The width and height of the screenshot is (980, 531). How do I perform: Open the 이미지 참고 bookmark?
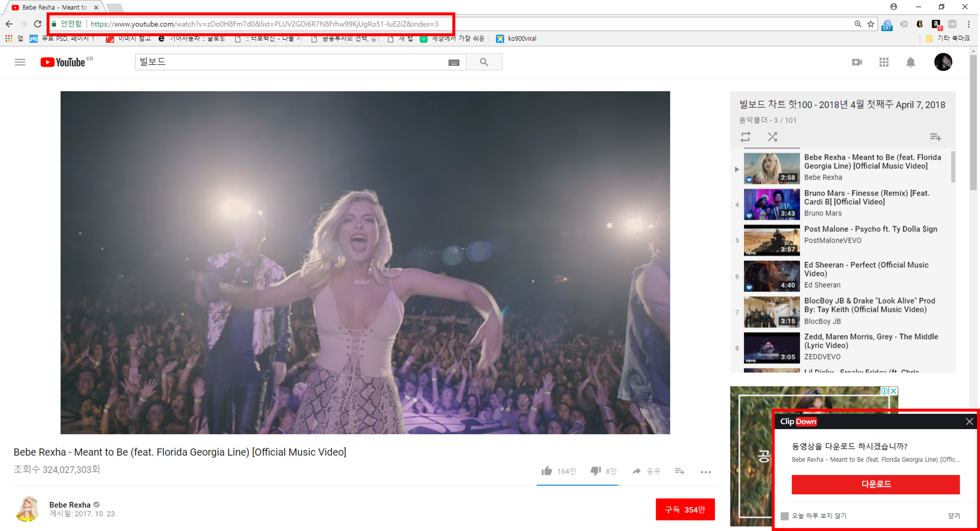[x=129, y=38]
